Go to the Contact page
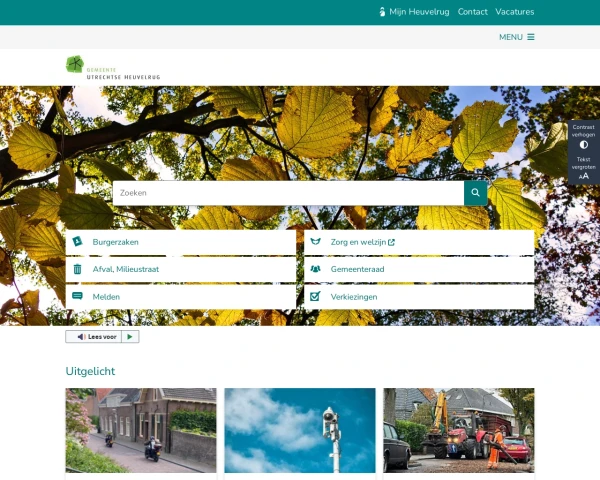The width and height of the screenshot is (600, 480). (473, 12)
